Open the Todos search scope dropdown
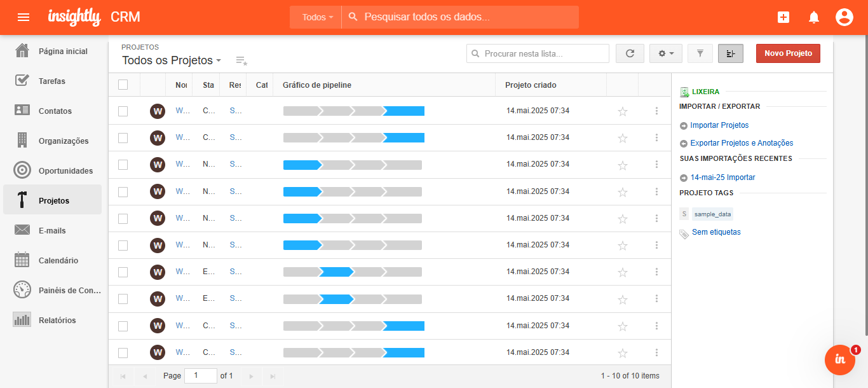Image resolution: width=868 pixels, height=388 pixels. click(x=315, y=17)
